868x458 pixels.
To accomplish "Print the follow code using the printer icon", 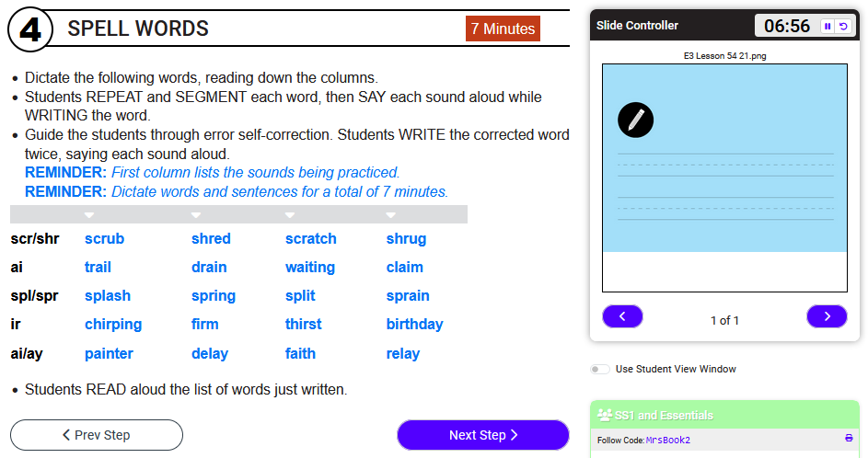I will coord(849,439).
